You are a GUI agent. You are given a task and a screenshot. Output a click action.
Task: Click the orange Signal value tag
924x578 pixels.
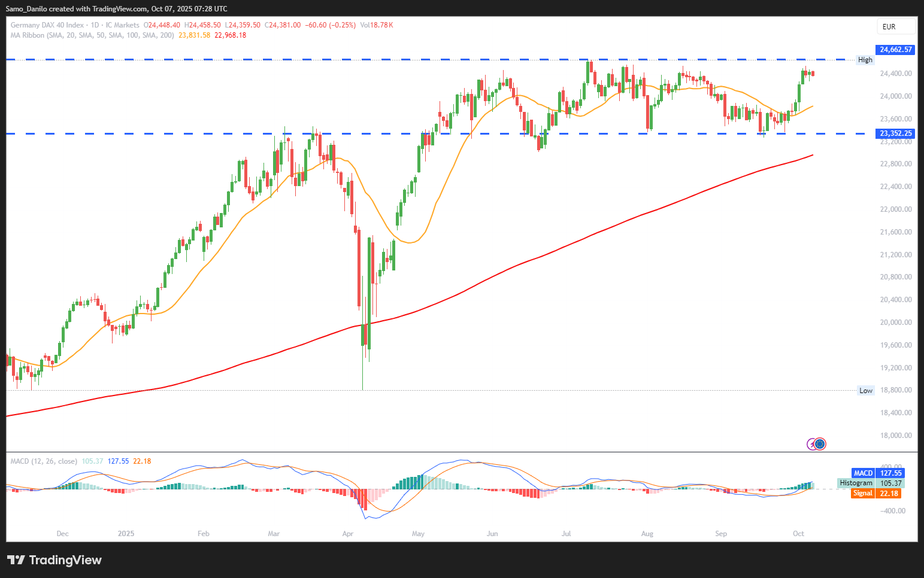875,493
